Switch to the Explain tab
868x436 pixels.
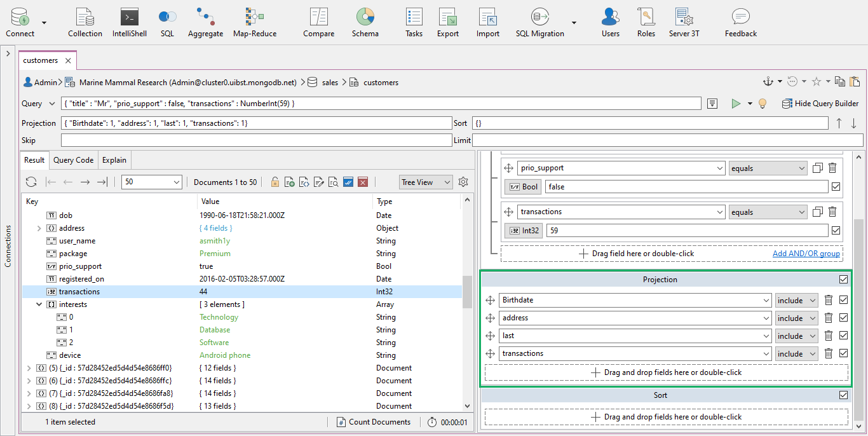[114, 160]
